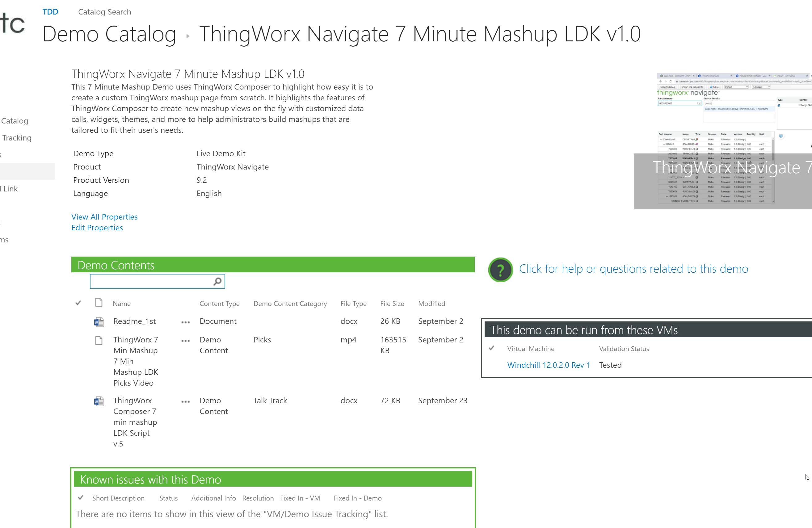The image size is (812, 528).
Task: Click the green help question mark icon
Action: coord(500,270)
